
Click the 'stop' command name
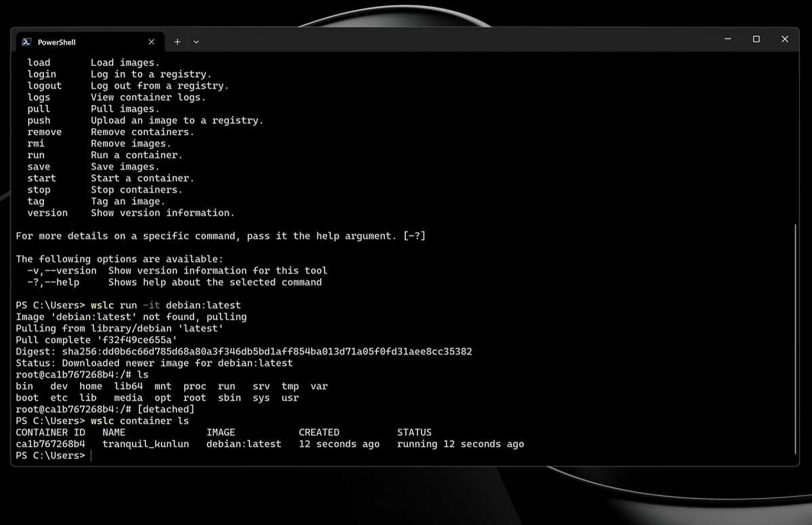point(39,189)
